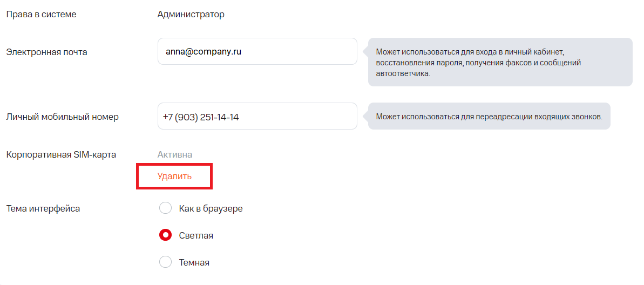Select the "Светлая" theme radio button
The image size is (644, 285).
165,235
